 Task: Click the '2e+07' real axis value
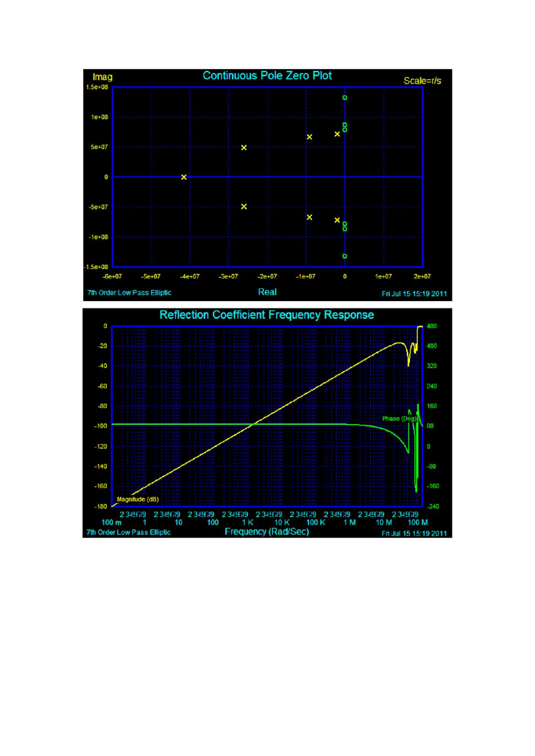tap(422, 277)
